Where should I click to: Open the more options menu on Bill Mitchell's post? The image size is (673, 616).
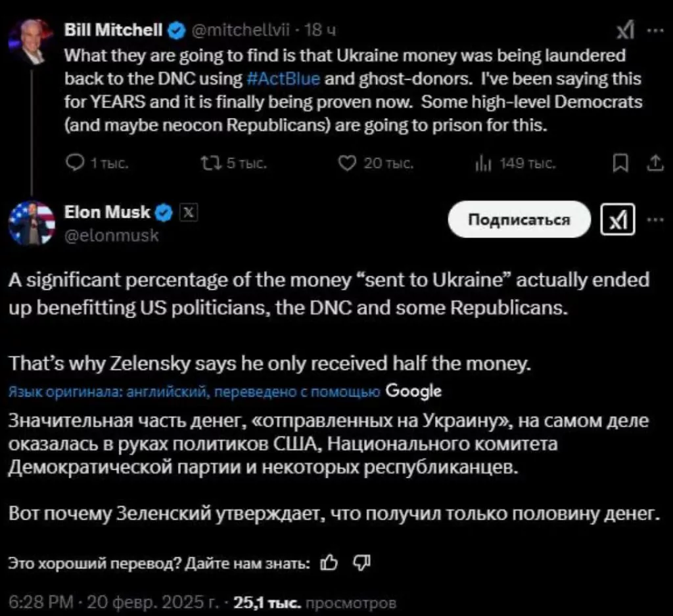point(655,30)
